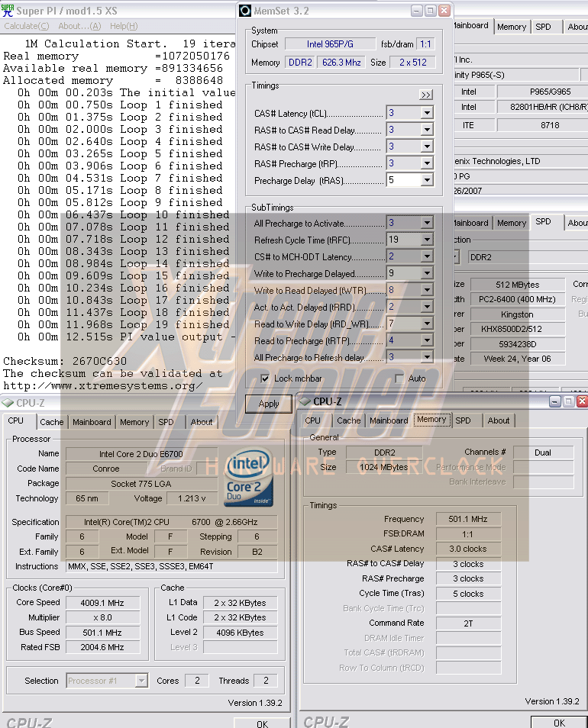Switch to About tab in front CPU-Z
588x728 pixels.
499,420
